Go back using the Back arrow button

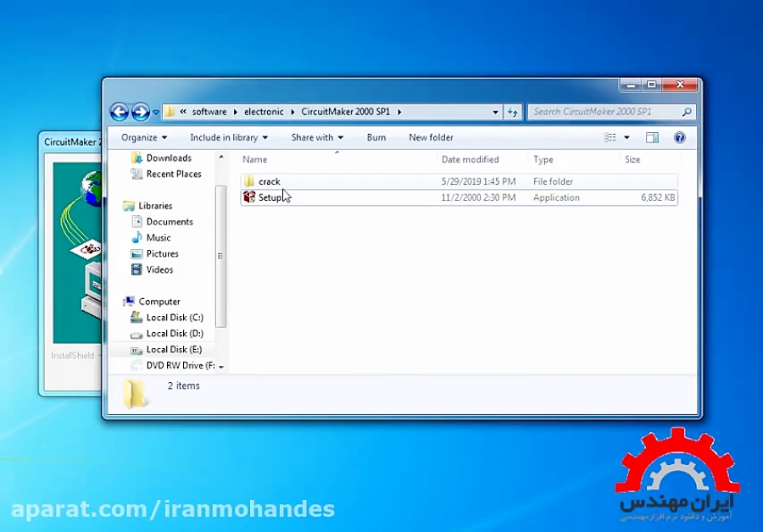(x=120, y=112)
